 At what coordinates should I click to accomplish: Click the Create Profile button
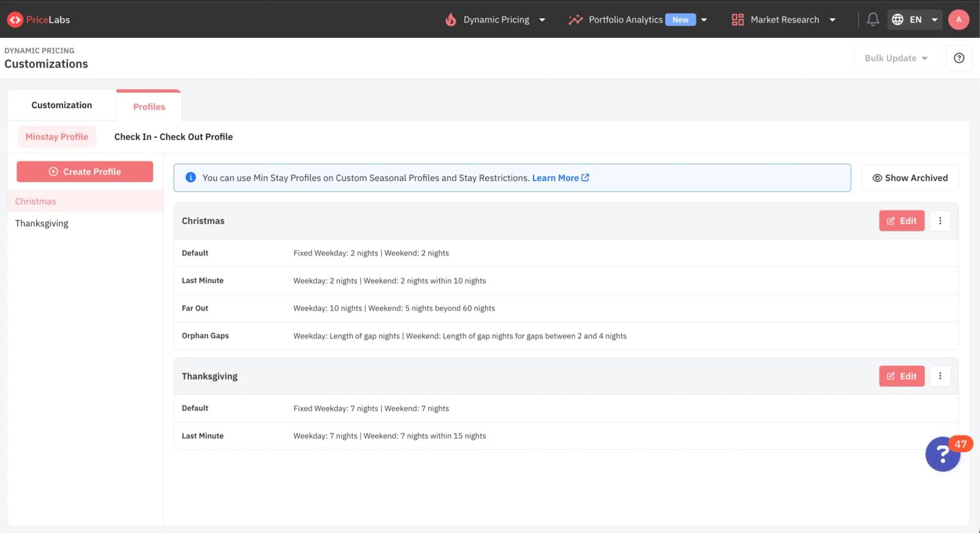tap(85, 172)
